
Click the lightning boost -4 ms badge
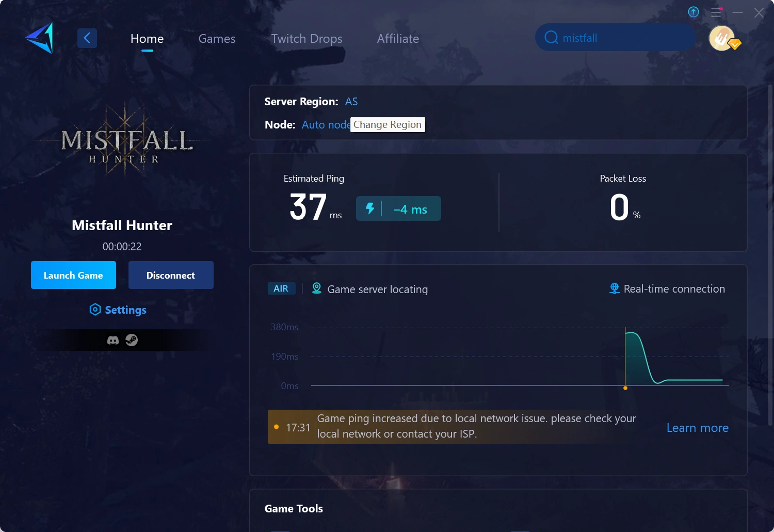click(x=398, y=208)
